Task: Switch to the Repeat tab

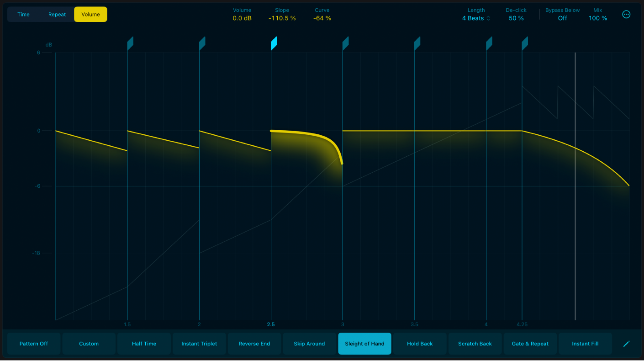Action: pos(57,14)
